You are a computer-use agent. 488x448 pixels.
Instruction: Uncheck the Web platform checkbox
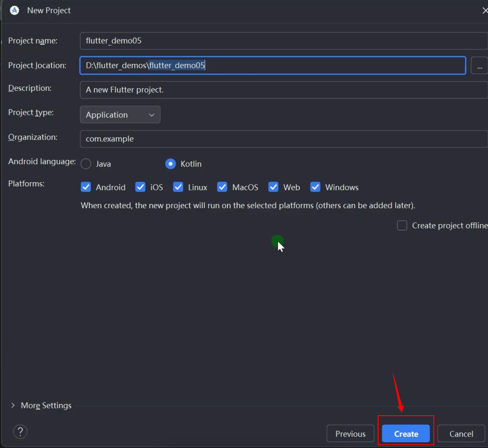[x=273, y=187]
